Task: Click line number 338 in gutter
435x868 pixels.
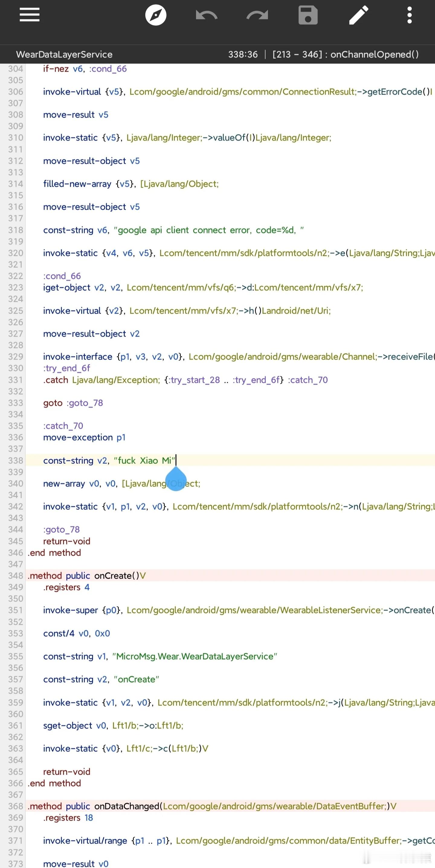Action: (x=15, y=460)
